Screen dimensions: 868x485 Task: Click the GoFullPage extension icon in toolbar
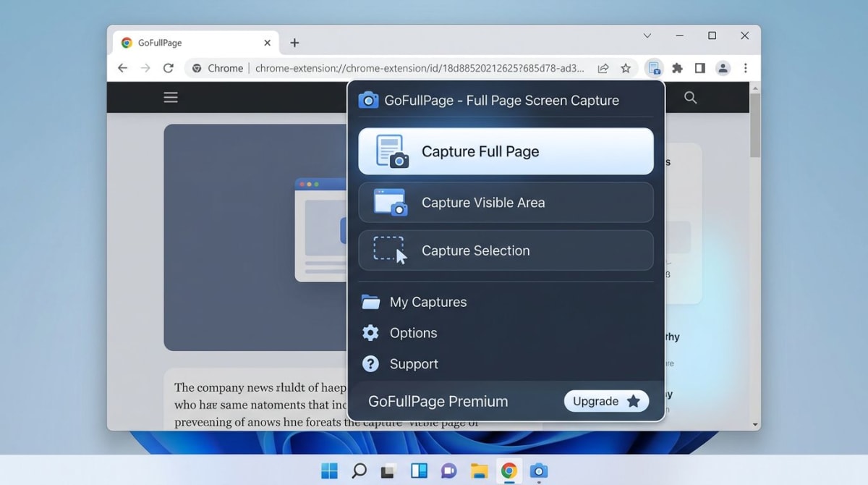[x=654, y=68]
